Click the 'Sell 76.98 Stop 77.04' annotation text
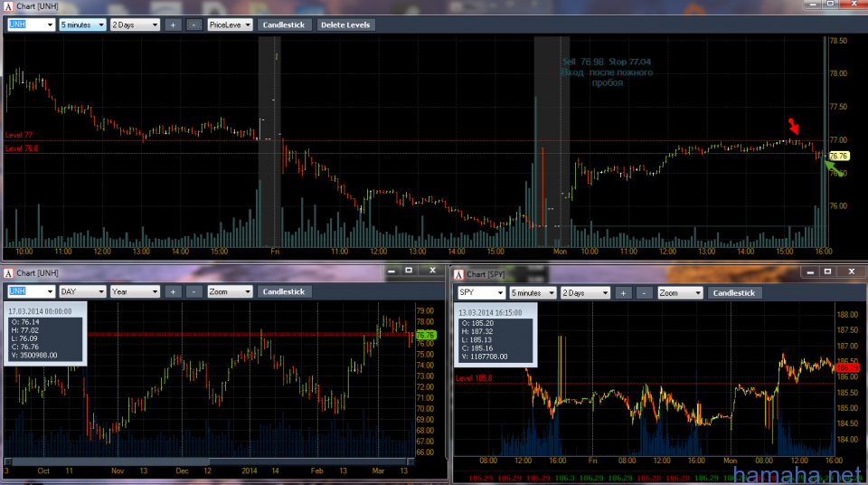 (607, 62)
